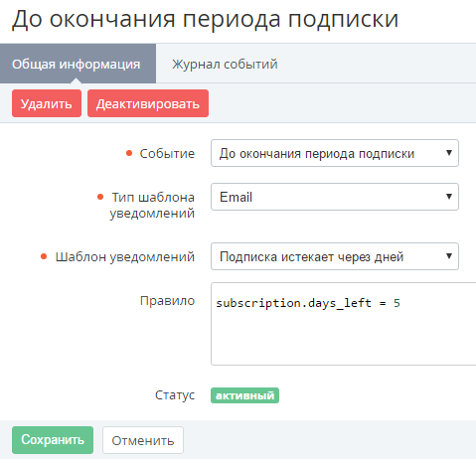Click the Тип шаблона уведомлений label
This screenshot has height=459, width=476.
point(152,205)
